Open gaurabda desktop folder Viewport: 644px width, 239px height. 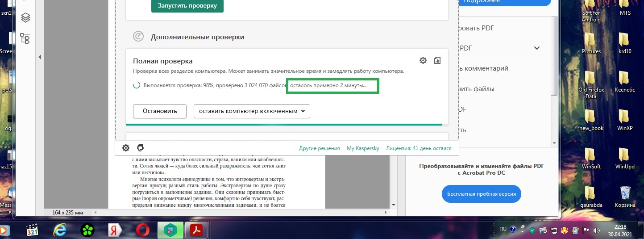point(591,197)
